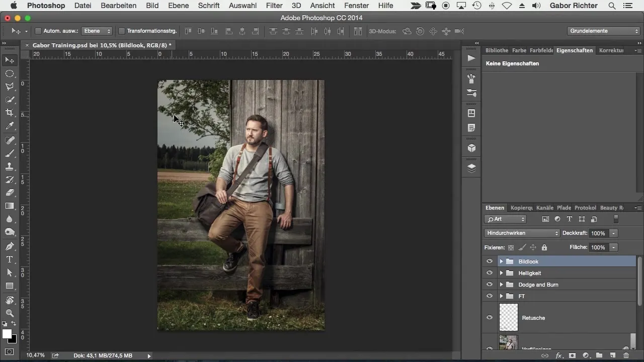644x362 pixels.
Task: Create a new adjustment layer
Action: point(586,355)
